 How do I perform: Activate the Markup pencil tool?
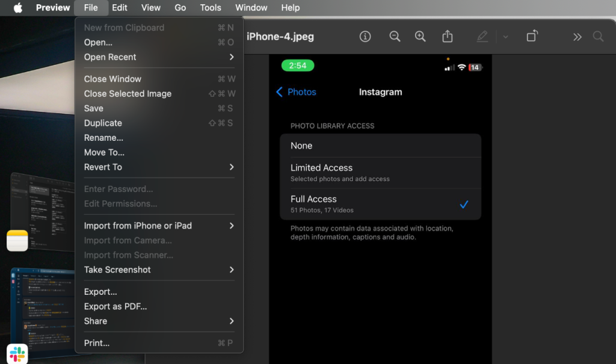click(482, 36)
